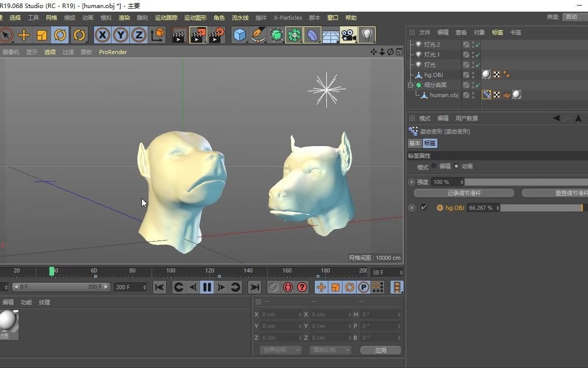
Task: Pause the animation playback
Action: tap(207, 287)
